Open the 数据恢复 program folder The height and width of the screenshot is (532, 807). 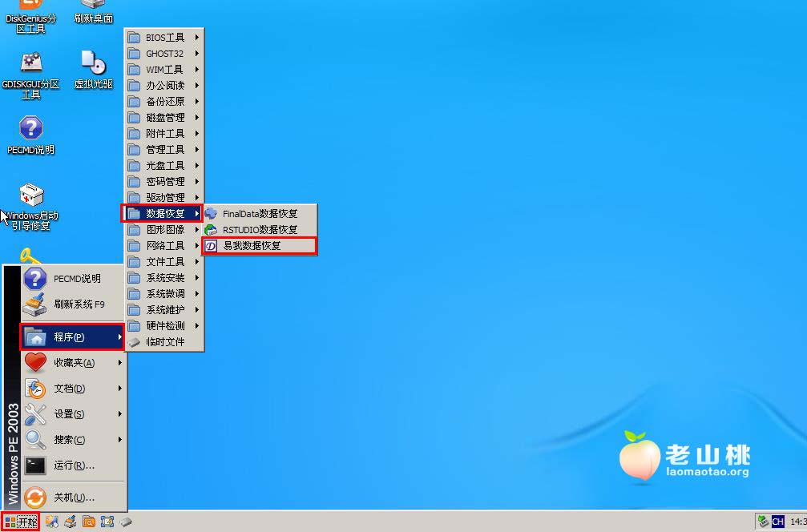162,213
